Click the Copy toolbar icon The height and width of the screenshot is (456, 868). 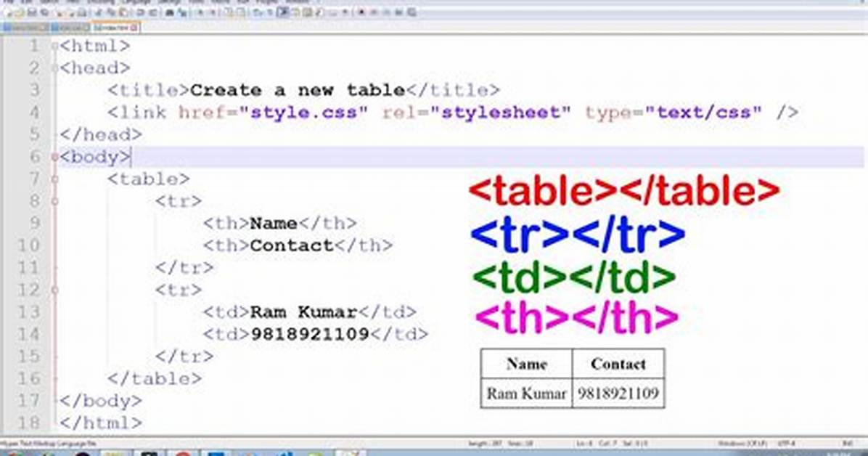point(111,12)
